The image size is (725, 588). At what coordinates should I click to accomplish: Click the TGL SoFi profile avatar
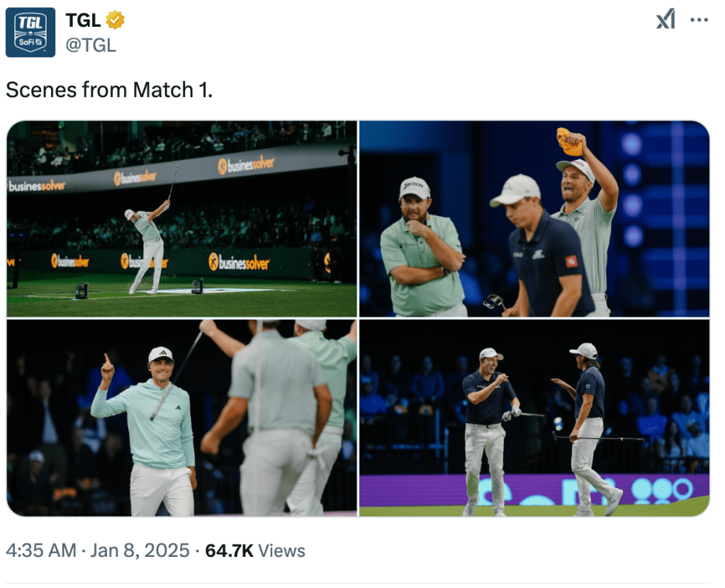click(x=30, y=32)
